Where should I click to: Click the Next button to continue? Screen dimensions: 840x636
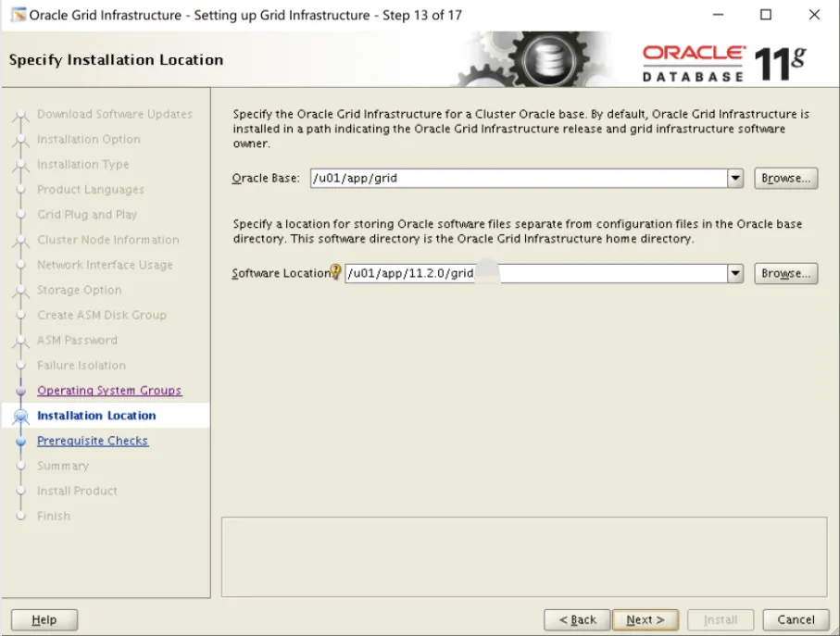[x=646, y=619]
